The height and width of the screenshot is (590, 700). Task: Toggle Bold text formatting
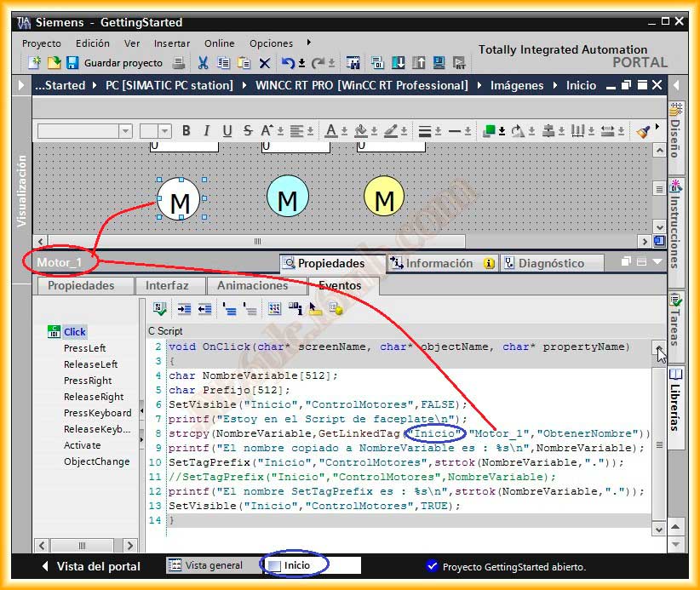pos(186,131)
